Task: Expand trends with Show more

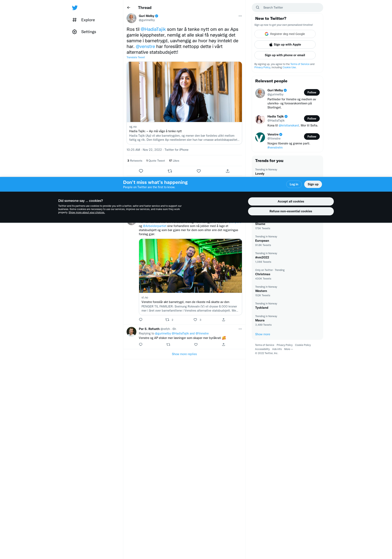Action: [x=263, y=334]
